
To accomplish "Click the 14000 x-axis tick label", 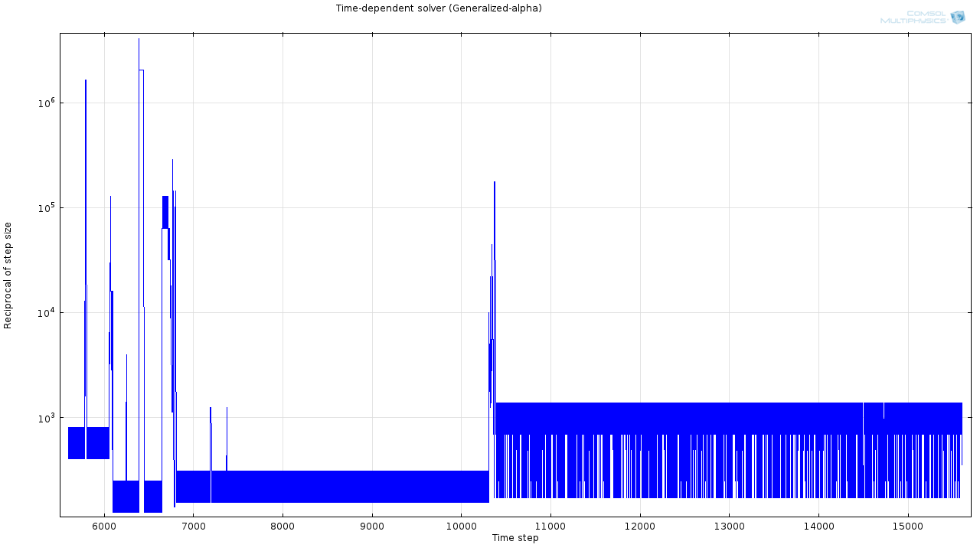I will tap(818, 527).
